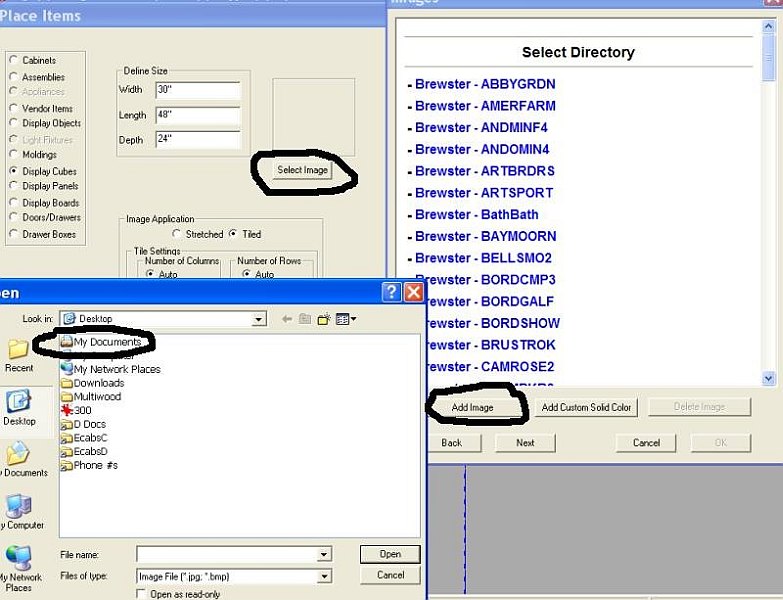Choose Display Boards option

[x=14, y=203]
